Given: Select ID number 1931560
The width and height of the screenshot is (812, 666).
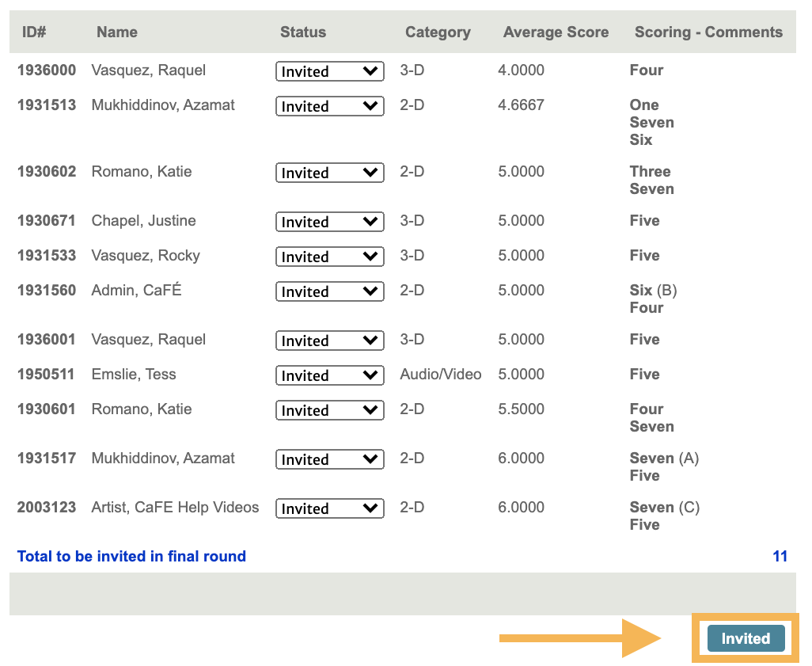Looking at the screenshot, I should pos(47,290).
